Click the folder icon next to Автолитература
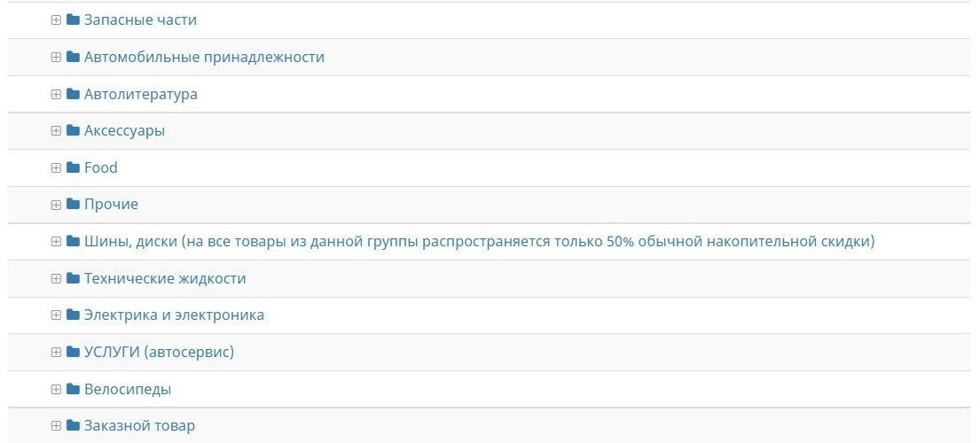980x443 pixels. click(x=73, y=94)
